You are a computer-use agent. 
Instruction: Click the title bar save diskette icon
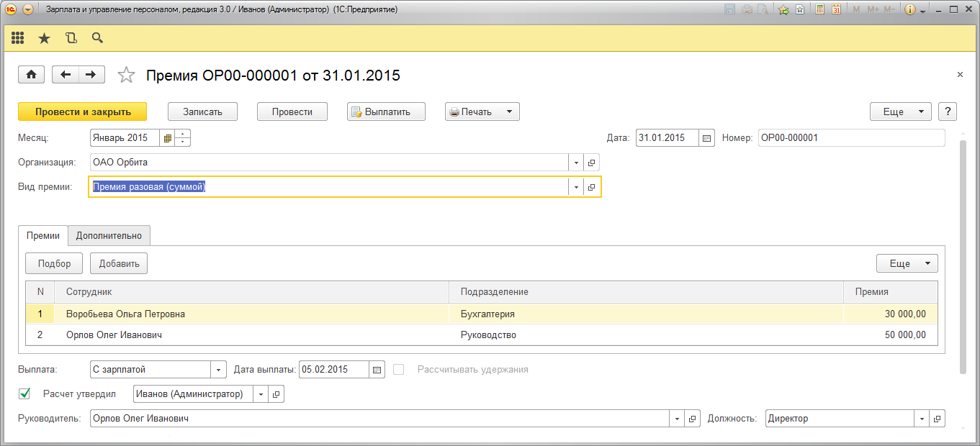click(x=729, y=10)
